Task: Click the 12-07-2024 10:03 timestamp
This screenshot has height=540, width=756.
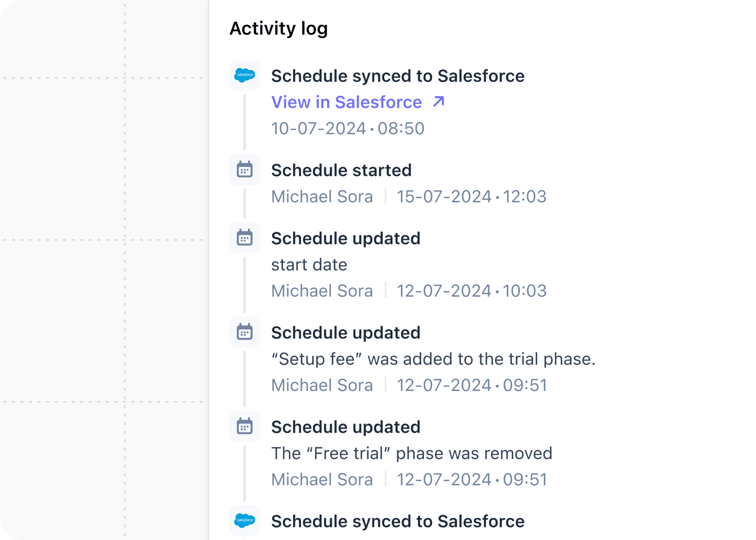Action: click(x=471, y=291)
